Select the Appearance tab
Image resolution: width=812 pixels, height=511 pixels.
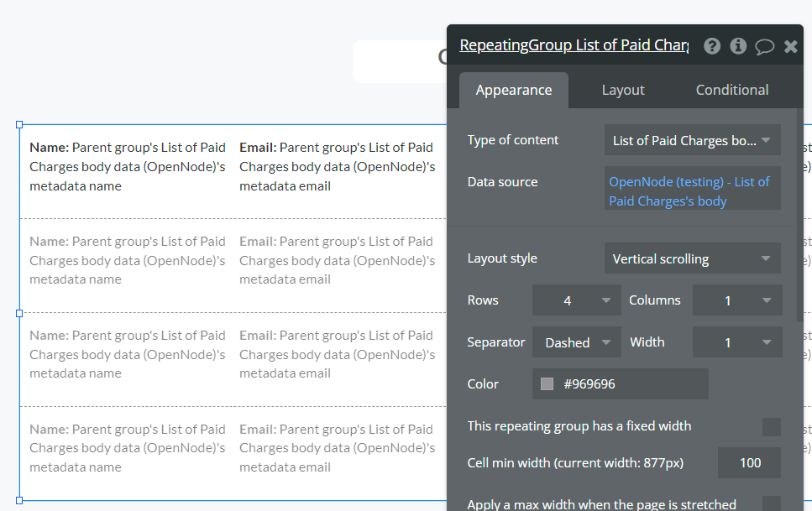point(514,90)
